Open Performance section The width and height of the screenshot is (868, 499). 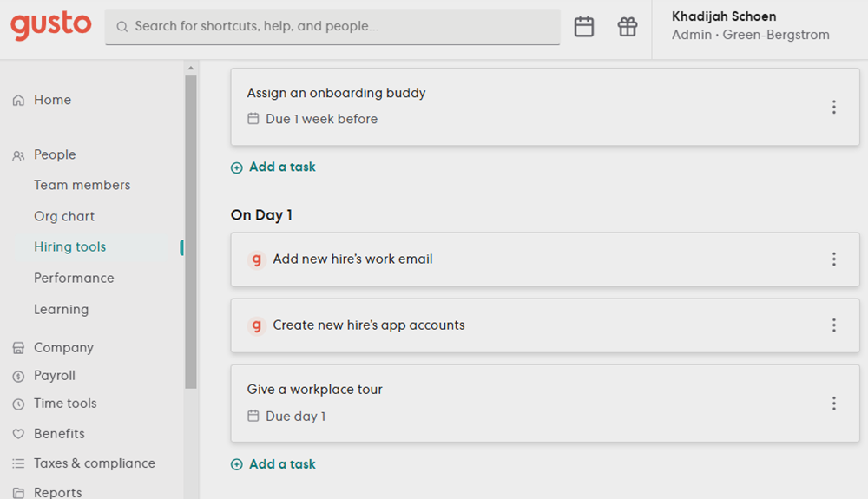click(x=74, y=278)
